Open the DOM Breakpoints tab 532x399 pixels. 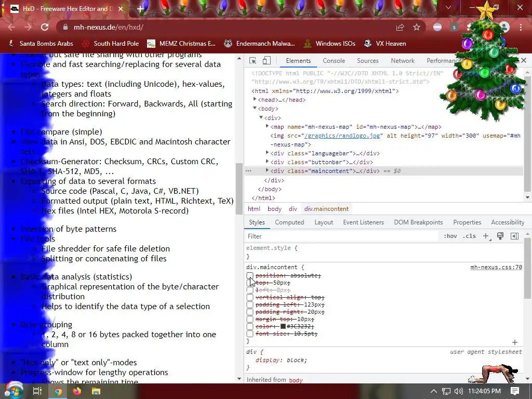click(x=418, y=222)
